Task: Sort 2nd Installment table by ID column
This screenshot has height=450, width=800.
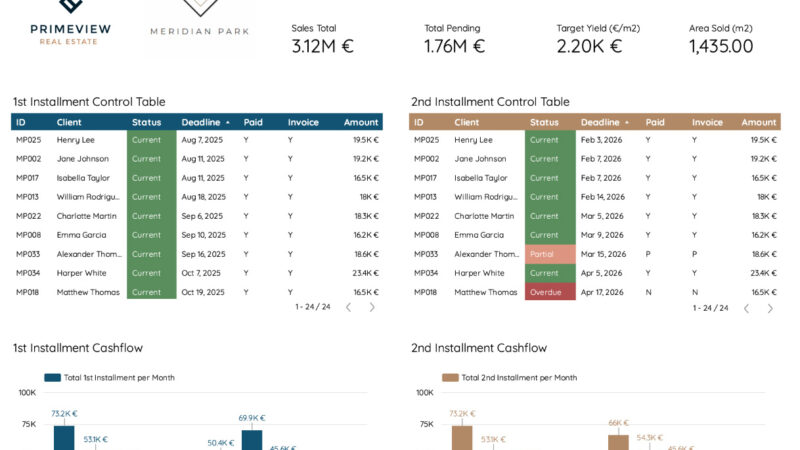Action: [x=418, y=122]
